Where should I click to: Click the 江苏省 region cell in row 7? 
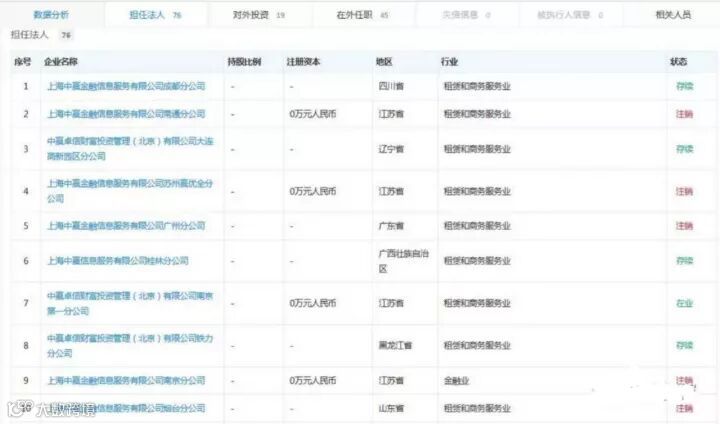tap(391, 303)
